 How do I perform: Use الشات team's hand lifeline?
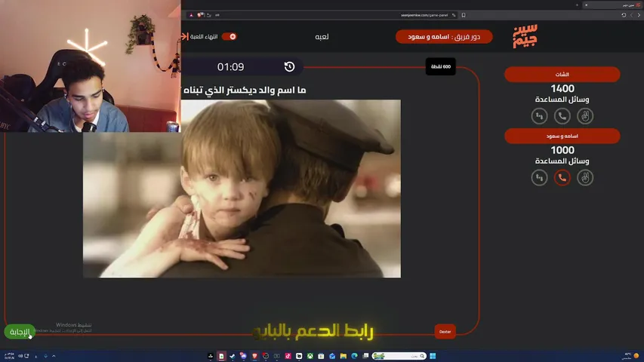coord(585,116)
